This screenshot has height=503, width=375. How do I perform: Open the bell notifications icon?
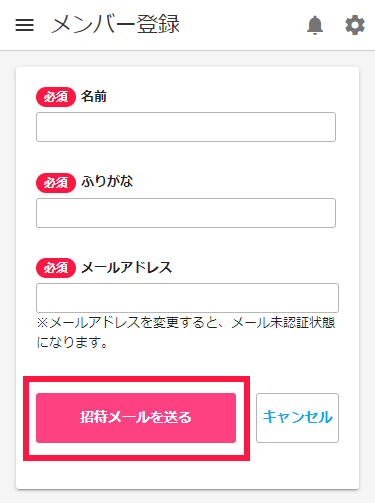[315, 25]
